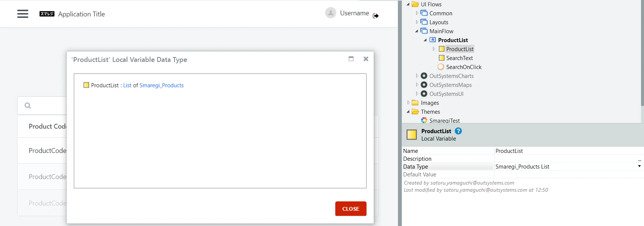Click the Images folder icon
Screen dimensions: 644x226
point(415,103)
